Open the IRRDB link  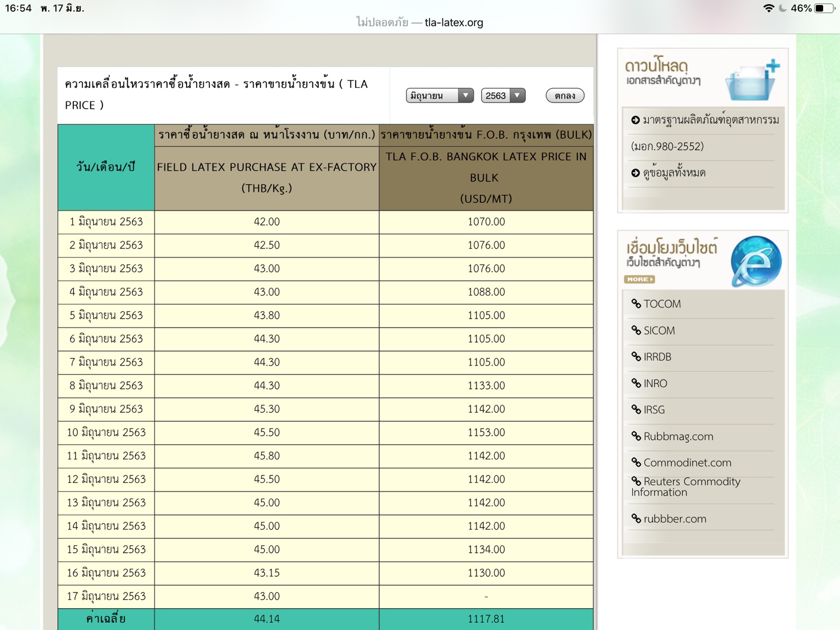[657, 357]
